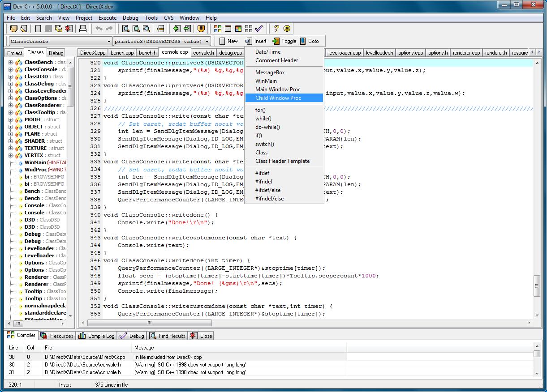Click the Replace toolbar icon
547x392 pixels.
click(146, 28)
